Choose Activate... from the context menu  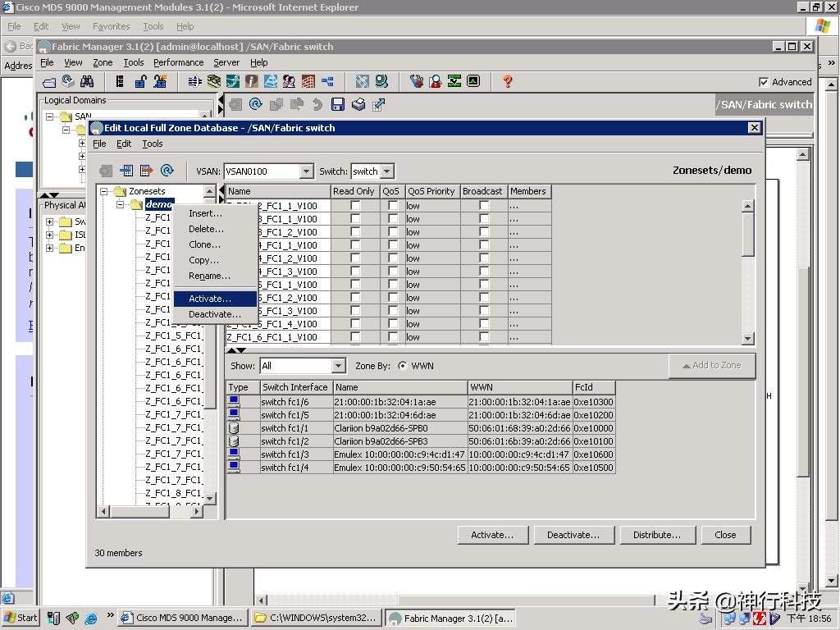210,299
